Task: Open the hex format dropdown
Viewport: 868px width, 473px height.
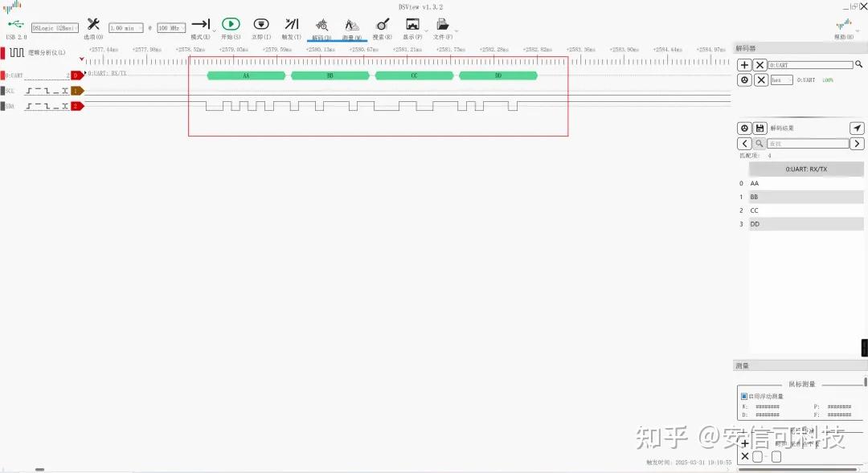Action: [x=782, y=80]
